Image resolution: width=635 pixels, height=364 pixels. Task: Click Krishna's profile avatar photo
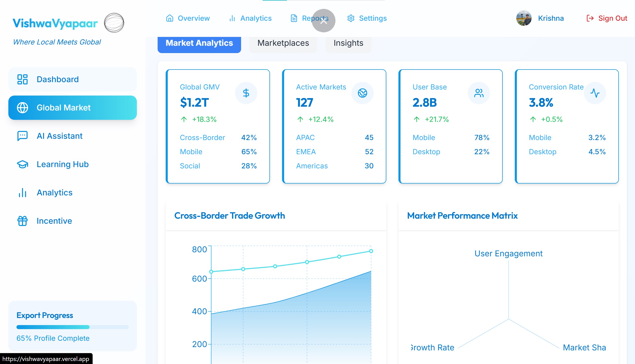pos(523,18)
